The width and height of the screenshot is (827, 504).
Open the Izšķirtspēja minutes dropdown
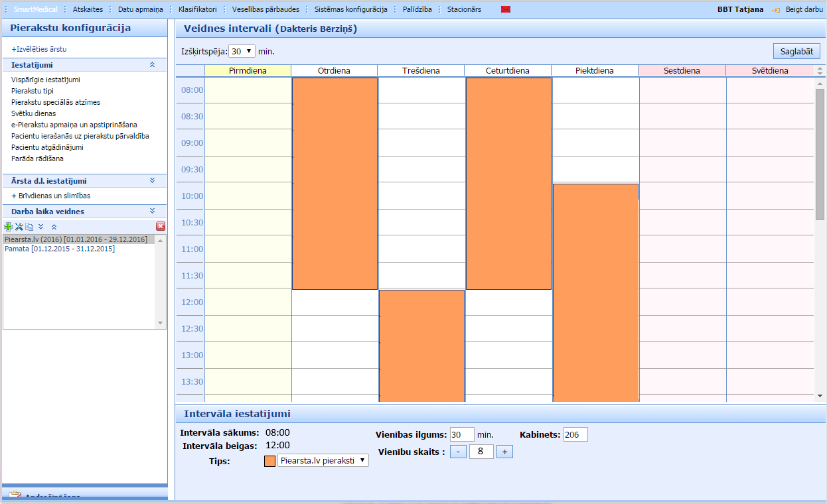242,51
